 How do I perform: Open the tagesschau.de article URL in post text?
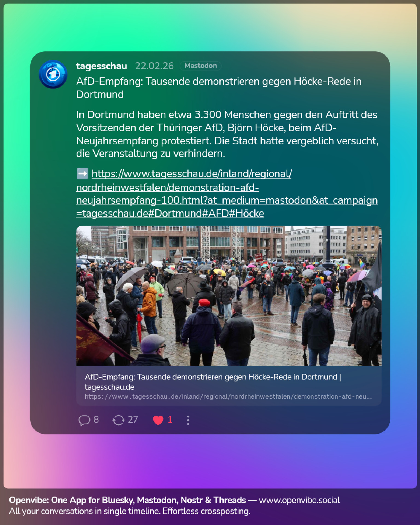227,193
